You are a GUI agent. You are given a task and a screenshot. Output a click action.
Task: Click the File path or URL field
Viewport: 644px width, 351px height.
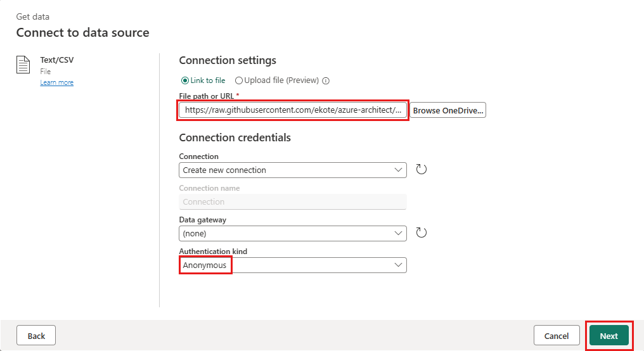293,110
